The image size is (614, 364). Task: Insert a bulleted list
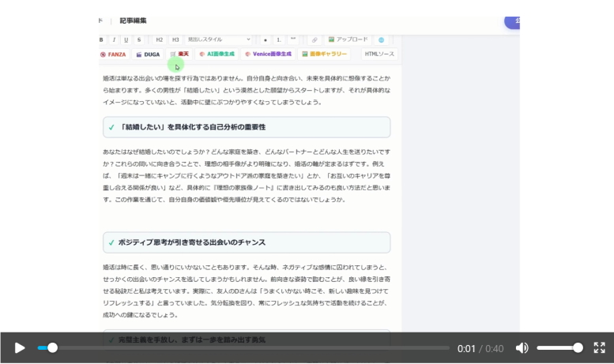click(x=266, y=39)
